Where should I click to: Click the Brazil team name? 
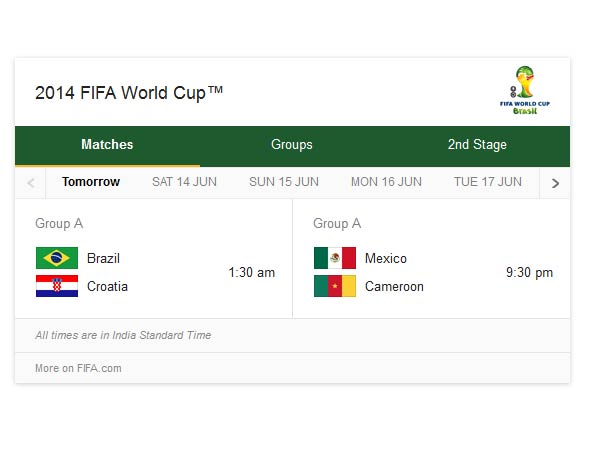[x=103, y=258]
